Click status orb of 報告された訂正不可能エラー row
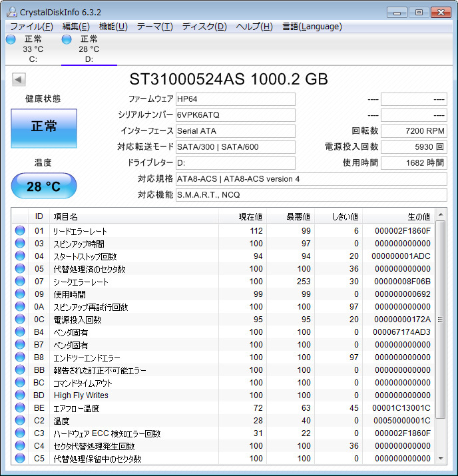This screenshot has height=476, width=458. coord(20,369)
